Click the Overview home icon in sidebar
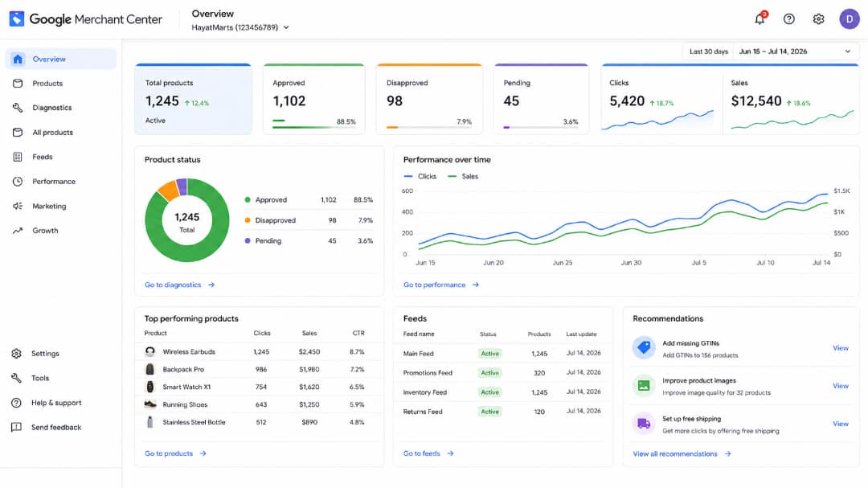The height and width of the screenshot is (488, 868). (x=18, y=59)
